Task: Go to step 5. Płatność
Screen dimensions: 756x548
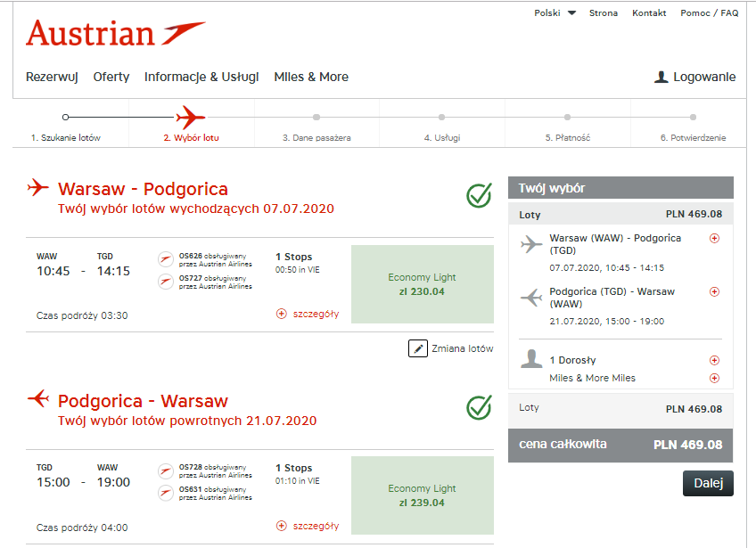Action: (x=568, y=138)
